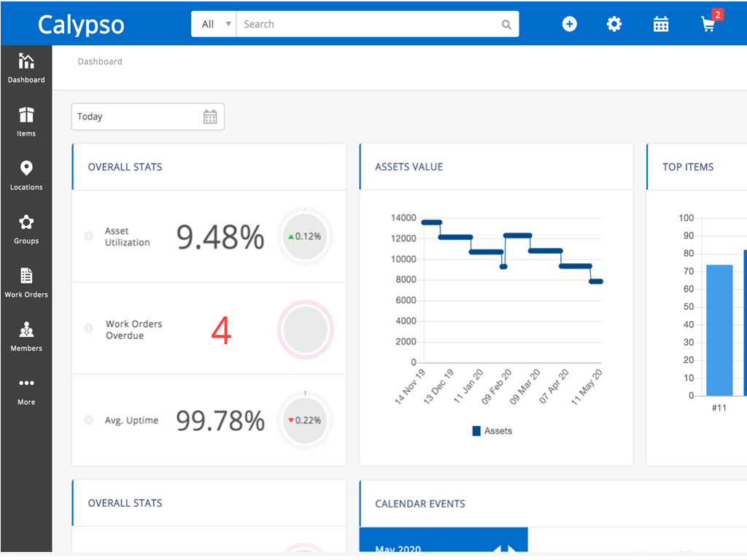Click the Groups icon in the sidebar
The image size is (747, 560).
[26, 228]
